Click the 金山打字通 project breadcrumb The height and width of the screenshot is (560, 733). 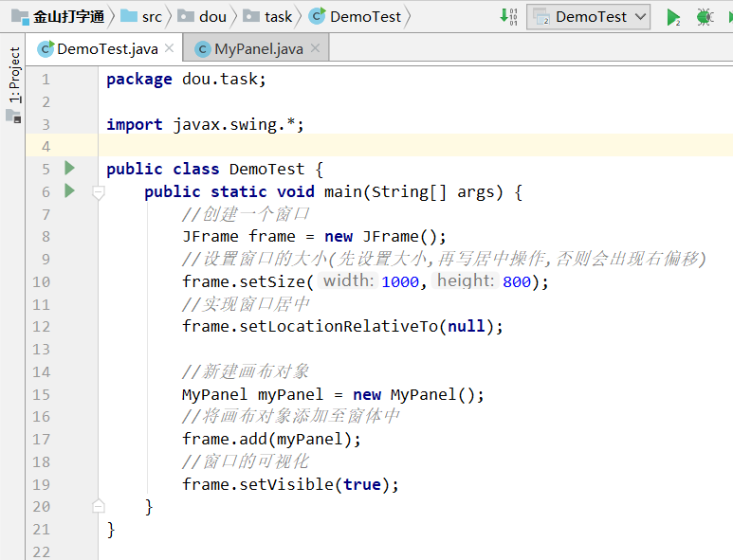(x=58, y=17)
